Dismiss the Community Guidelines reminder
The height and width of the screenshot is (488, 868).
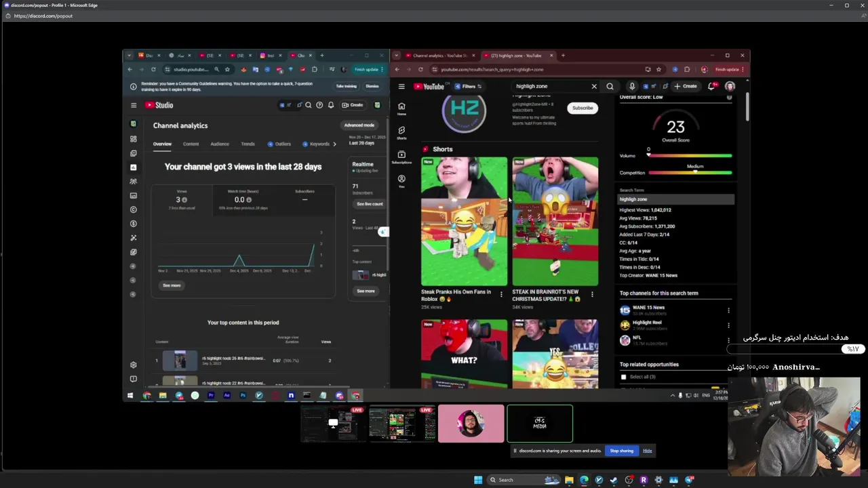pos(372,86)
